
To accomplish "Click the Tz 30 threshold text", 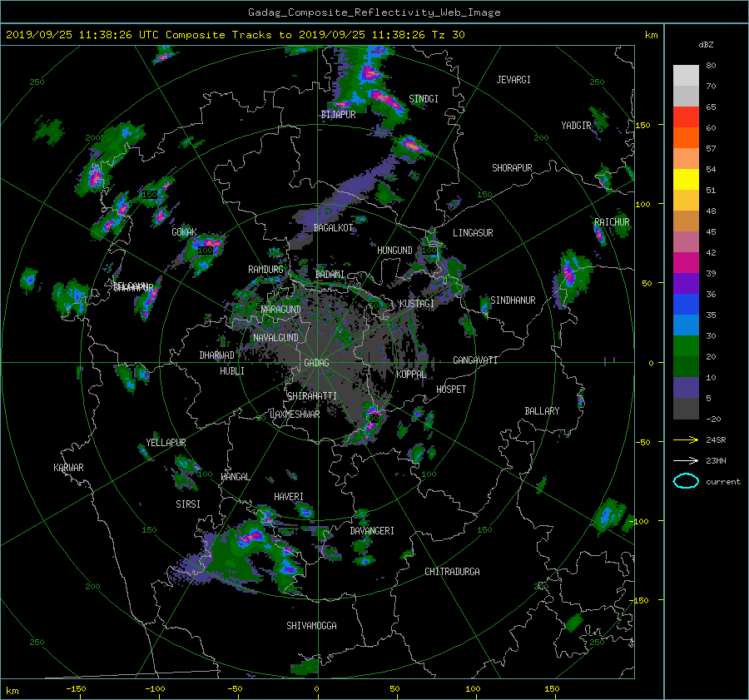I will point(448,35).
